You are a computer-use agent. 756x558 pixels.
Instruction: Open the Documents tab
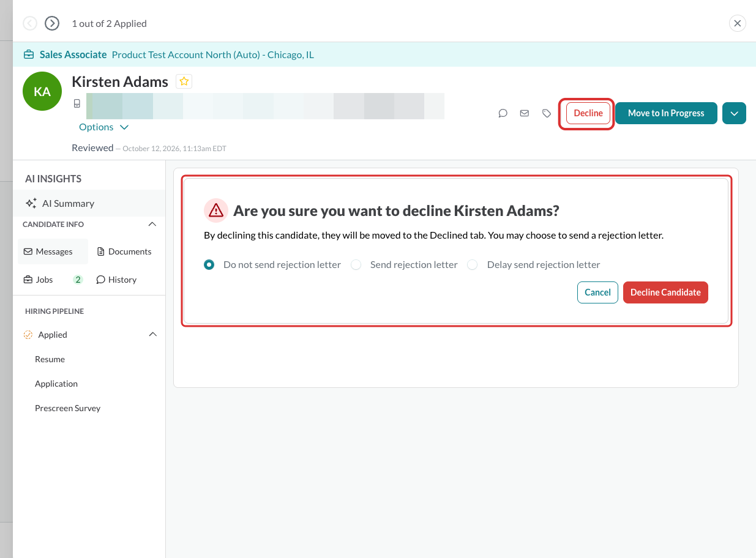coord(124,251)
